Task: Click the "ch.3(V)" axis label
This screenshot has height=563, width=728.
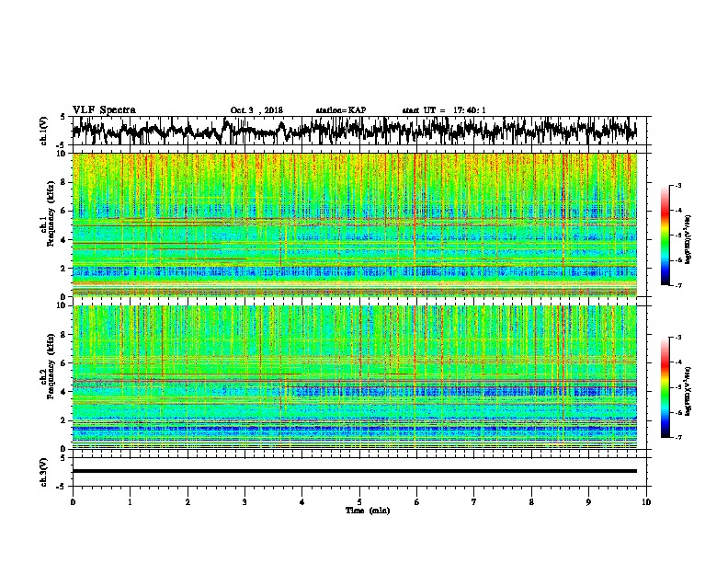Action: coord(43,472)
